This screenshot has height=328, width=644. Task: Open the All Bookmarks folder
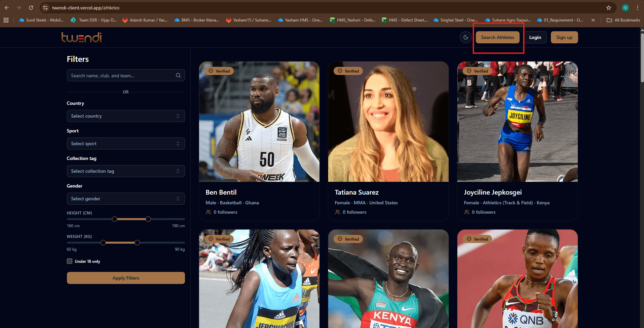[x=623, y=20]
